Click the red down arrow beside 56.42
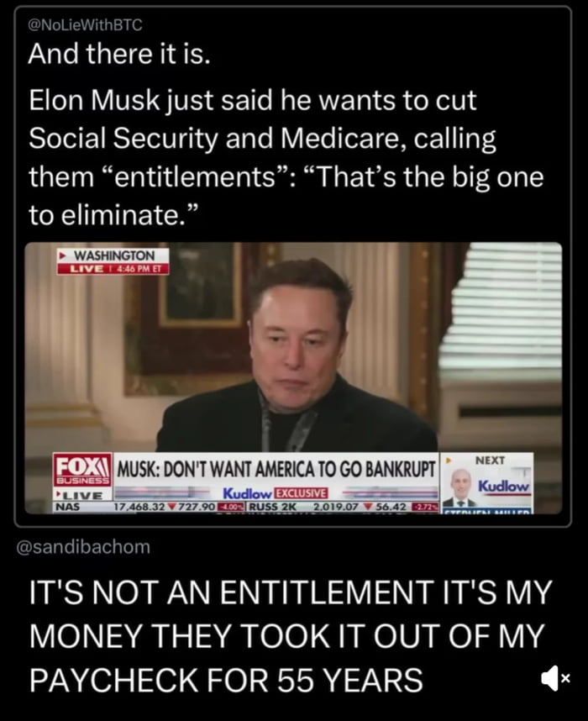This screenshot has height=721, width=588. coord(368,507)
